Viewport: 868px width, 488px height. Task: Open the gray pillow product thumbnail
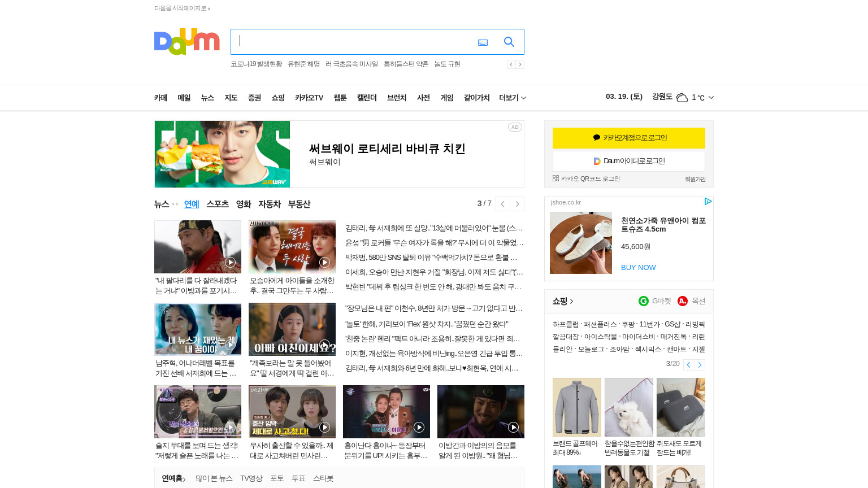[x=681, y=407]
